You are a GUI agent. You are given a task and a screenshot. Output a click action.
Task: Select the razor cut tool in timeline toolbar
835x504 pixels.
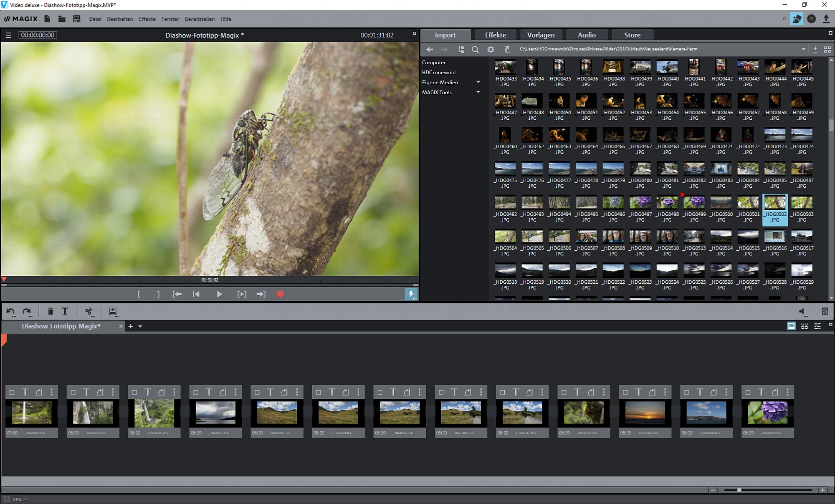pyautogui.click(x=89, y=311)
